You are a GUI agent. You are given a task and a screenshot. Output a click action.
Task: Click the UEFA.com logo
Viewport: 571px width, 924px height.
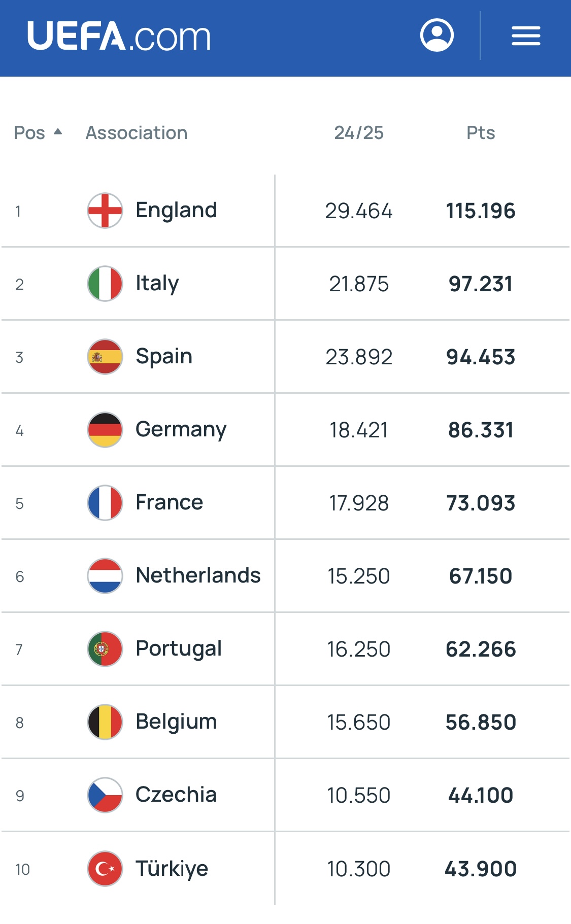(119, 36)
